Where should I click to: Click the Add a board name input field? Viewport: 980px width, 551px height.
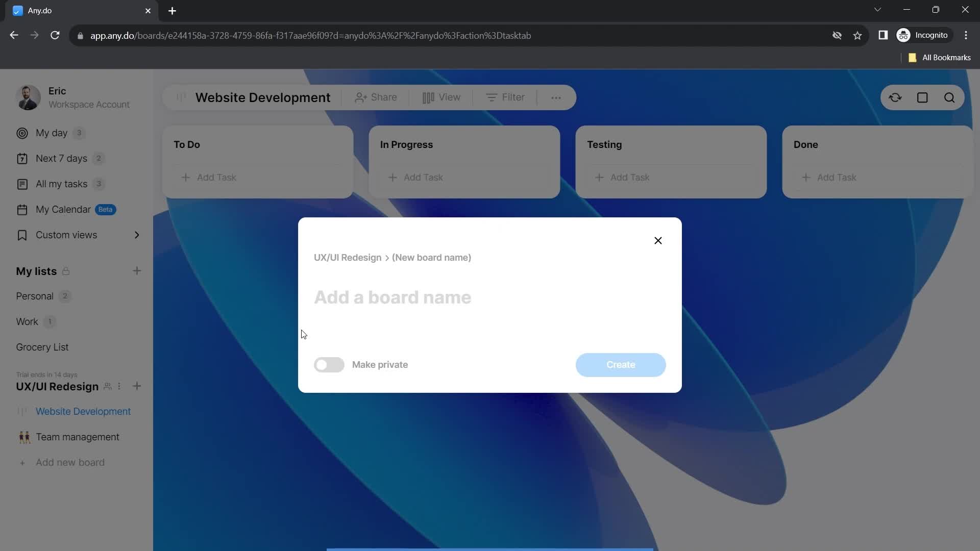pyautogui.click(x=394, y=297)
